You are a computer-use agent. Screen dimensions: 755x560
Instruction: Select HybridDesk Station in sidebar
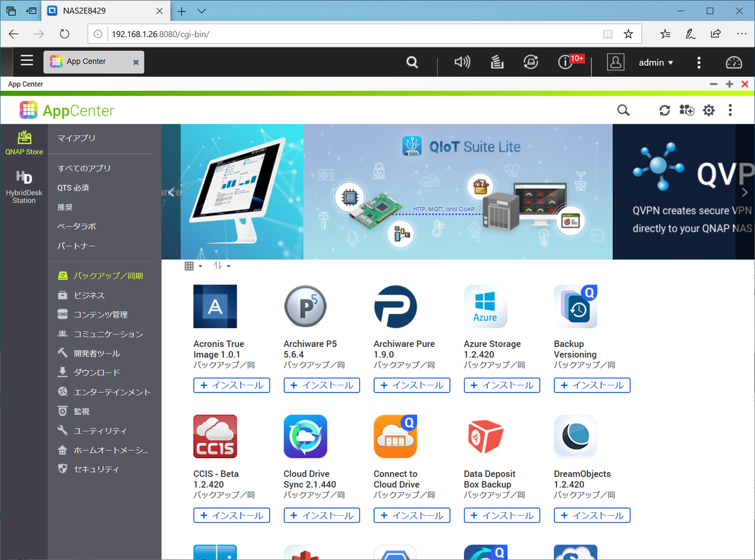point(24,186)
